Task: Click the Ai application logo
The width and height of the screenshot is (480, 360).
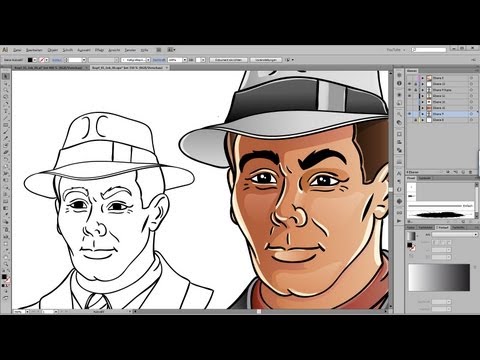Action: click(5, 50)
